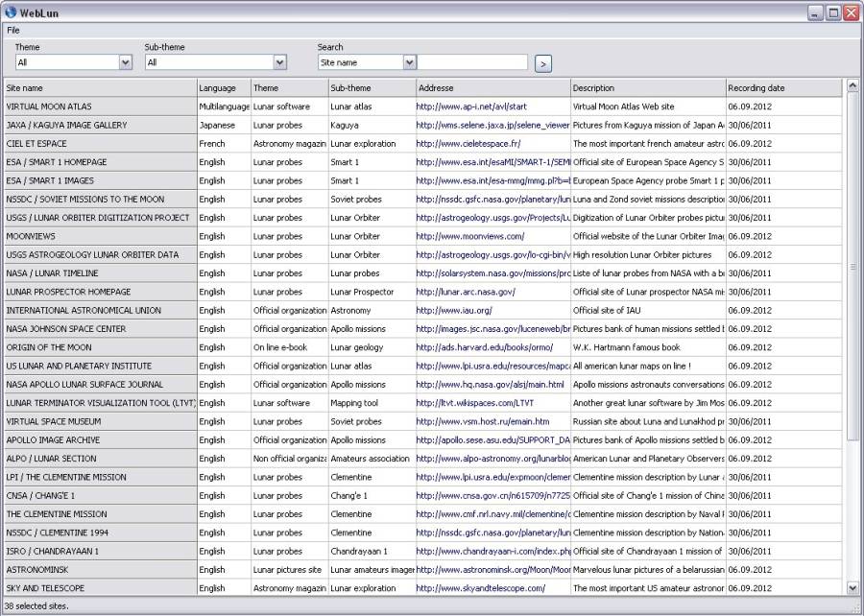Expand the Sub-theme dropdown
Image resolution: width=864 pixels, height=616 pixels.
(x=280, y=62)
